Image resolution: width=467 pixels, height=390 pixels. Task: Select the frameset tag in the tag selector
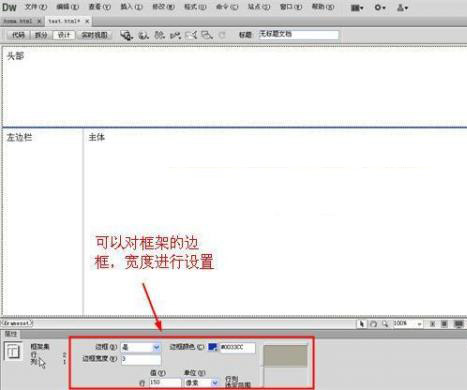click(x=17, y=323)
